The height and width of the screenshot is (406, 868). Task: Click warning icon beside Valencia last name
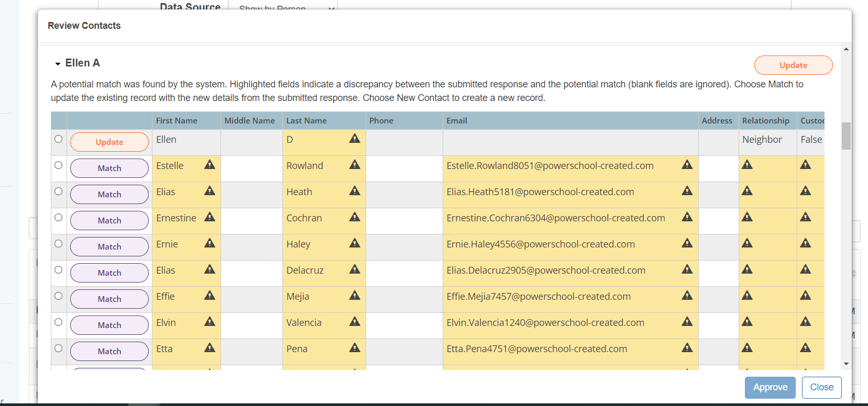[355, 322]
